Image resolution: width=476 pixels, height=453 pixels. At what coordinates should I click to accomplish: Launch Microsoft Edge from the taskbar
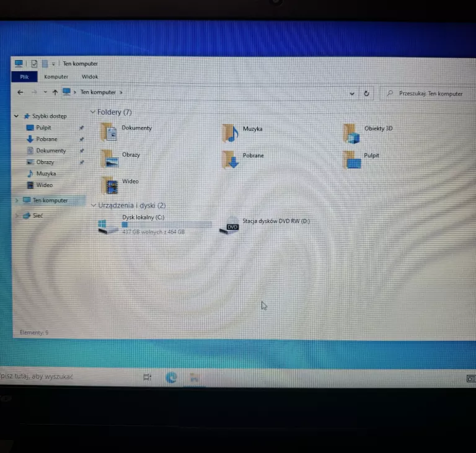(171, 377)
